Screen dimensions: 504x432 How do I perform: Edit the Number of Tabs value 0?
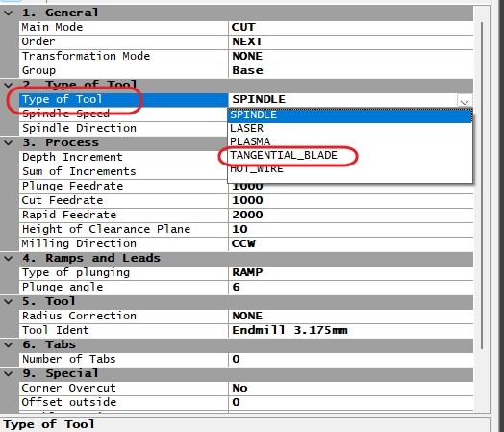pos(236,359)
